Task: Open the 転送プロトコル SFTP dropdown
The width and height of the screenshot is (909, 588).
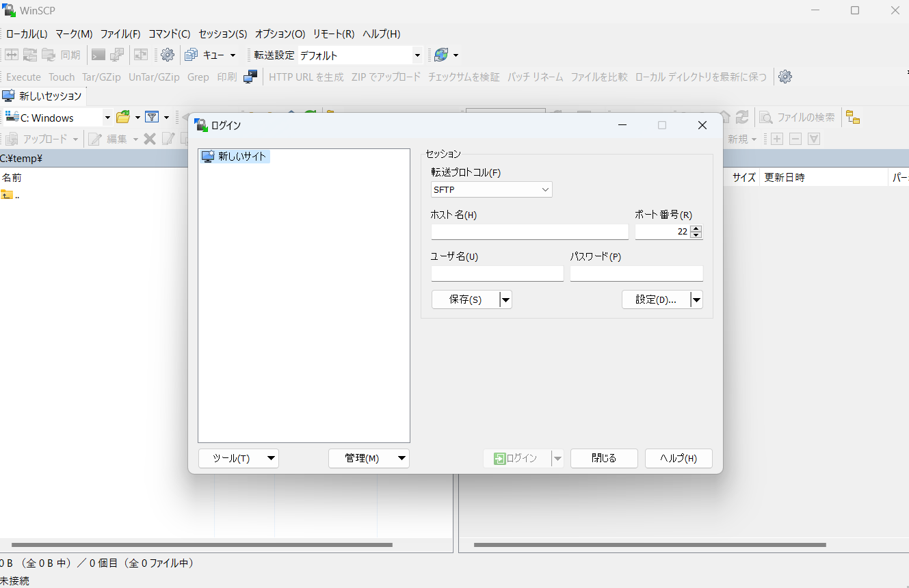Action: click(492, 189)
